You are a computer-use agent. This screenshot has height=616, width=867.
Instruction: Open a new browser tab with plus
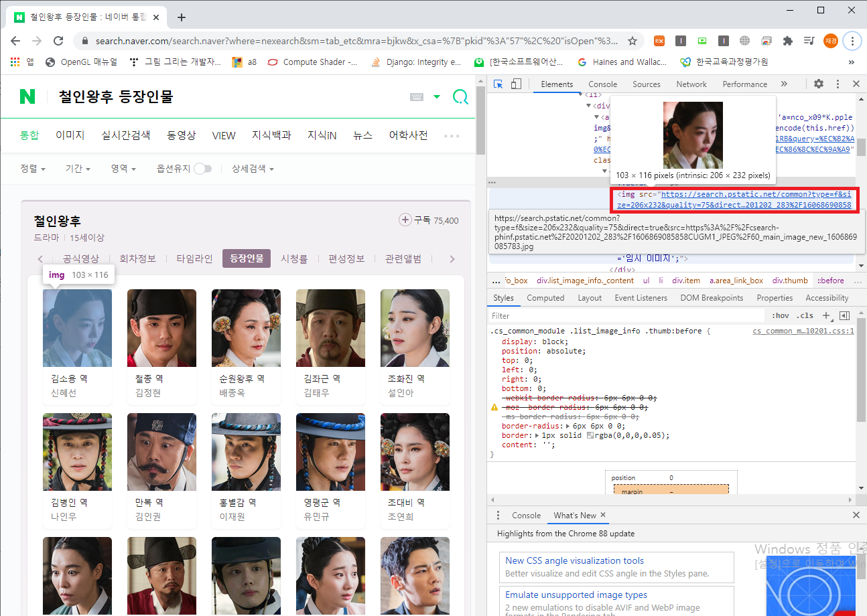pos(181,17)
